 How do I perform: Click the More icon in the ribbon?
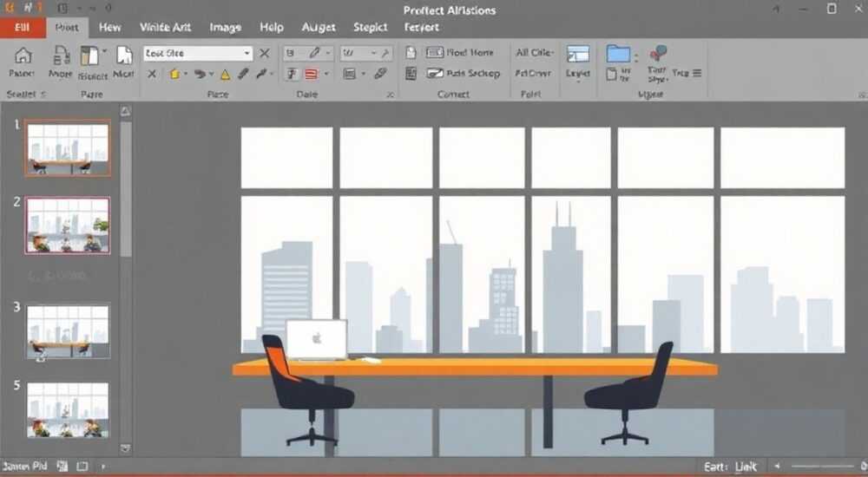[61, 56]
